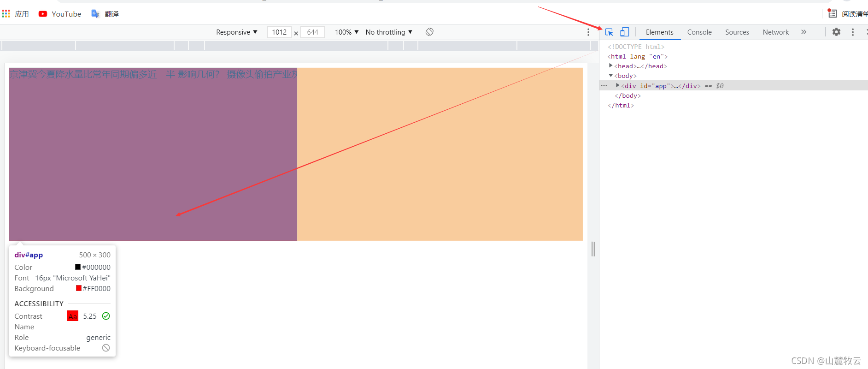This screenshot has width=868, height=369.
Task: Open the reading list button
Action: pos(848,14)
